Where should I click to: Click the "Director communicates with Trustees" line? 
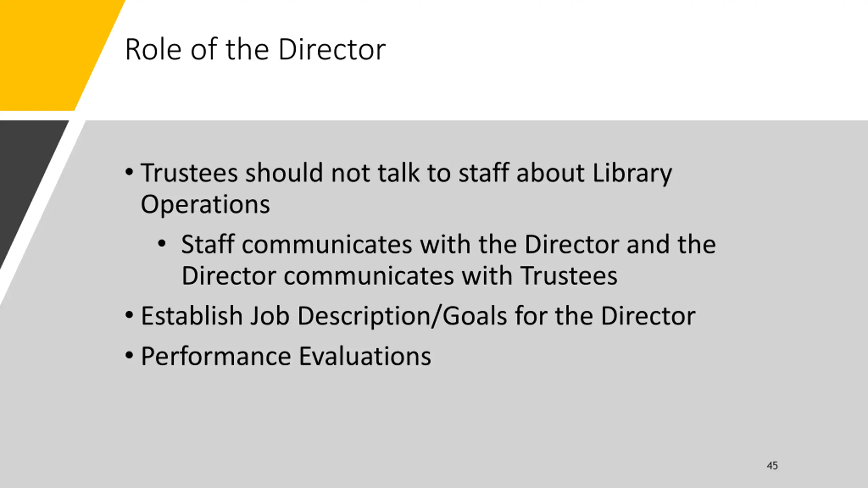(399, 276)
